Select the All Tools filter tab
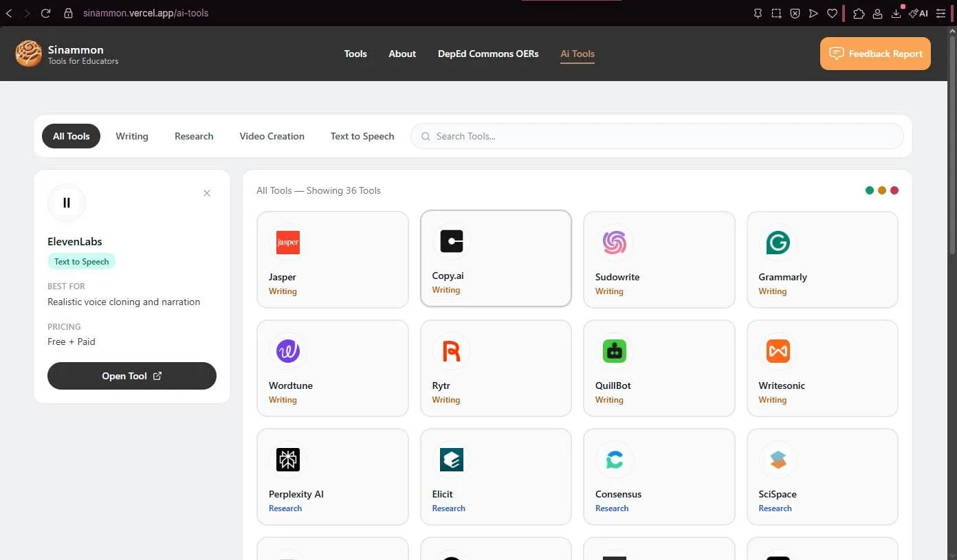 coord(71,136)
